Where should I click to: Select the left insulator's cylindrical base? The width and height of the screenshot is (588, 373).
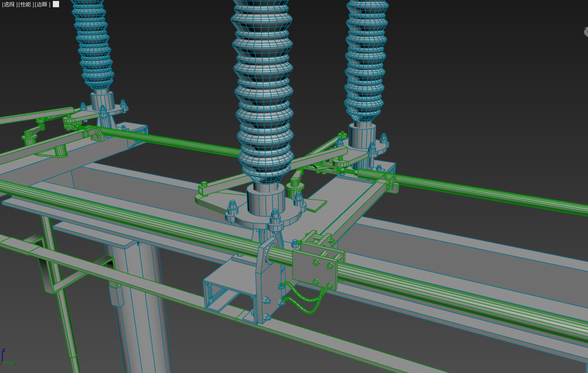coord(102,101)
